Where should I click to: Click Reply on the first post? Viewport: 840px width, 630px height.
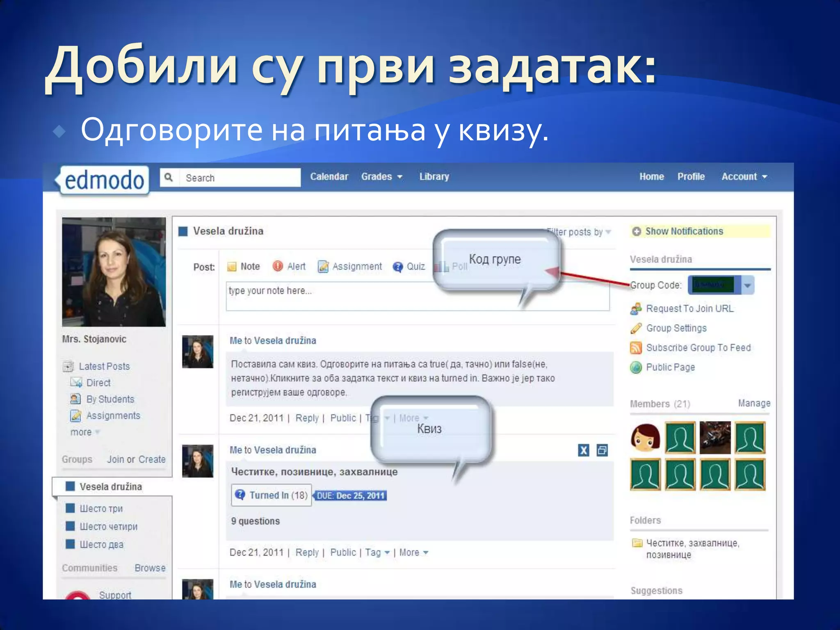pos(307,418)
